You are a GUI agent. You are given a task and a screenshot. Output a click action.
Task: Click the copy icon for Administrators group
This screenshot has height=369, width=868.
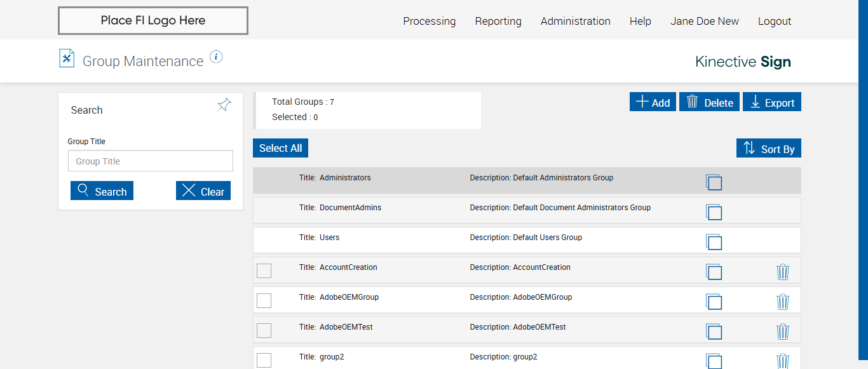(x=714, y=182)
